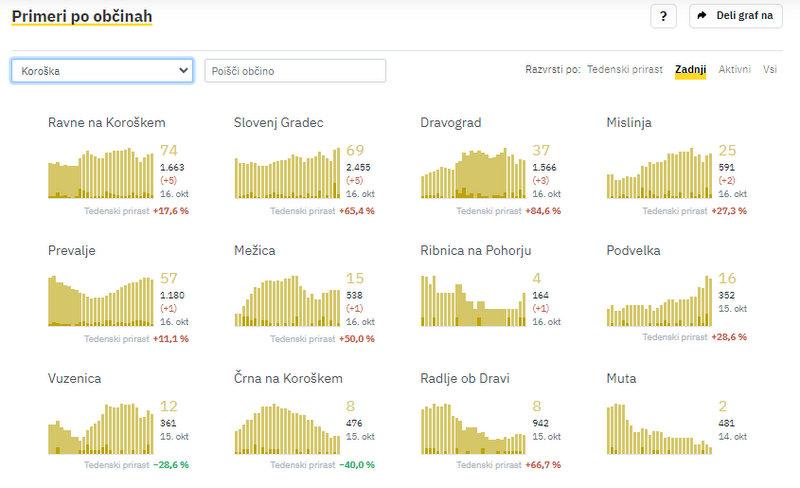Sort municipalities by Vsi
800x488 pixels.
[x=770, y=70]
